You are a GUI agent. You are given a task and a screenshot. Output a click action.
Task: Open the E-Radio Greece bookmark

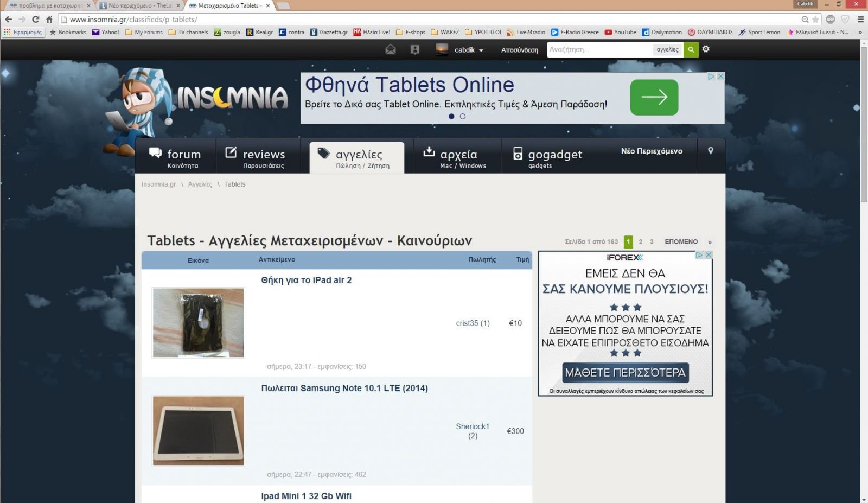(x=575, y=32)
